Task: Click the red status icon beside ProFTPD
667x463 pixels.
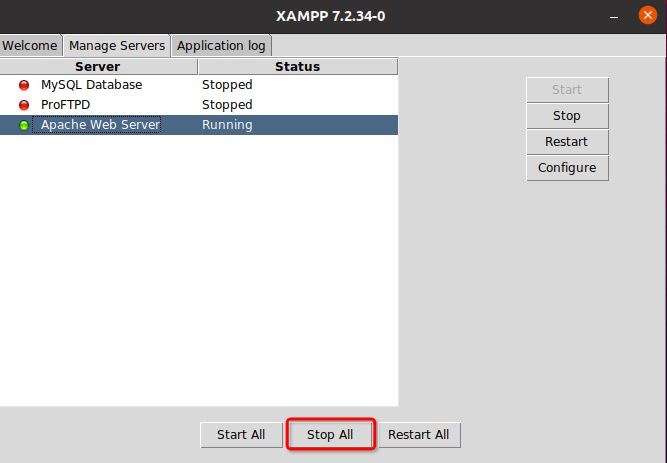Action: [x=24, y=105]
